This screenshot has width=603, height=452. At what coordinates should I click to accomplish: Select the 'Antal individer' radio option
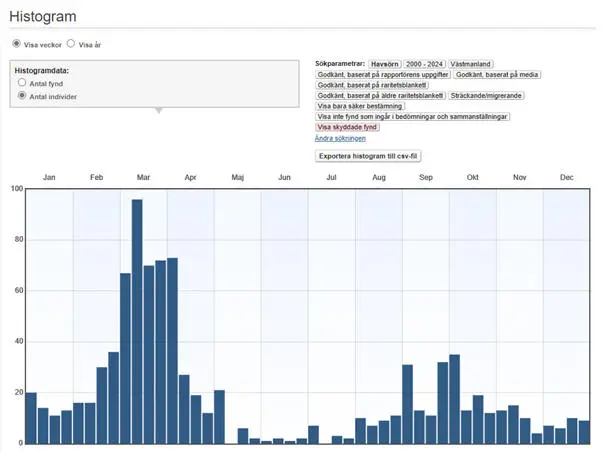coord(23,97)
